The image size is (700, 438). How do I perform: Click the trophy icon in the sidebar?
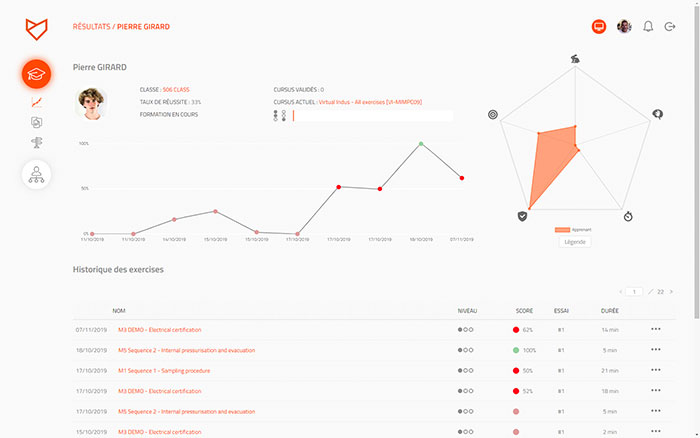click(37, 142)
